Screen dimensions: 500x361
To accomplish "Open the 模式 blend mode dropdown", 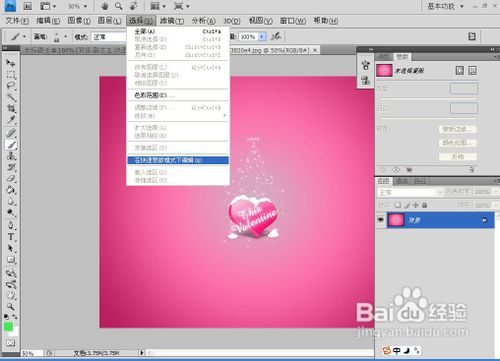I will pos(109,37).
